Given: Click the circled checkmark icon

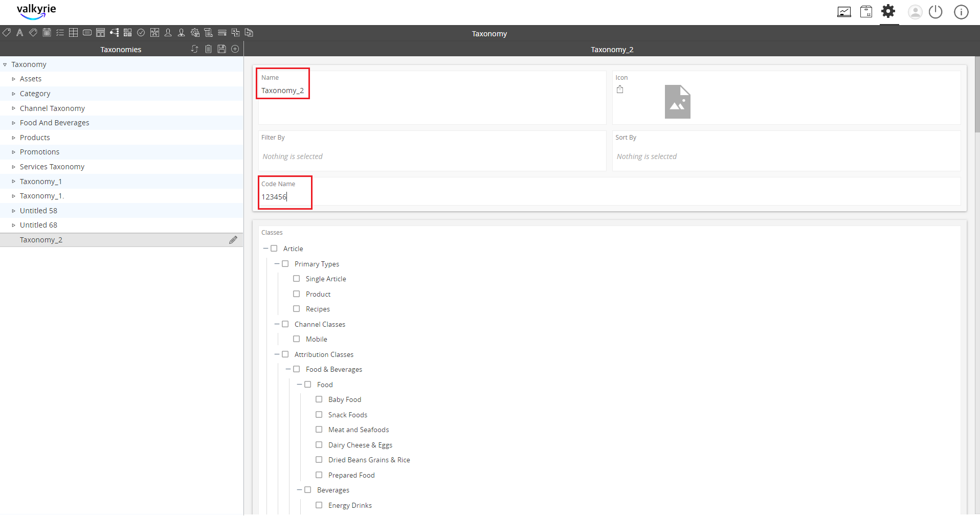Looking at the screenshot, I should click(x=141, y=33).
